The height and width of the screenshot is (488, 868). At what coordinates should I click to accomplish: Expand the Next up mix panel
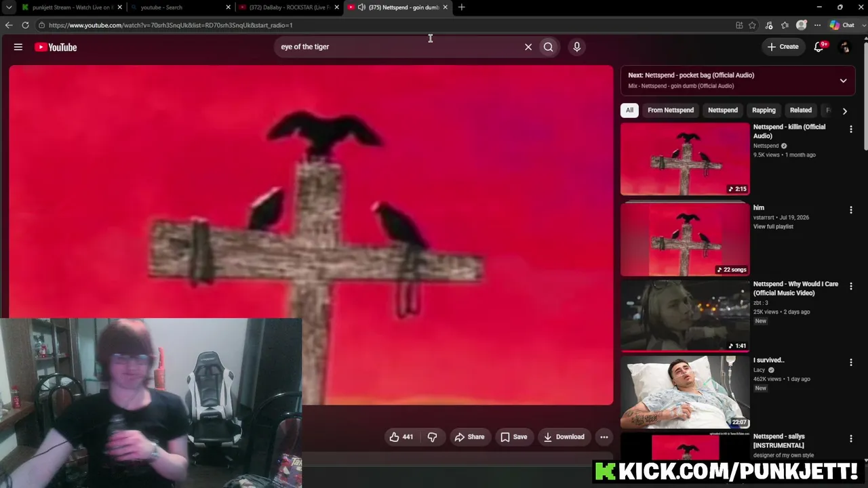pyautogui.click(x=843, y=81)
